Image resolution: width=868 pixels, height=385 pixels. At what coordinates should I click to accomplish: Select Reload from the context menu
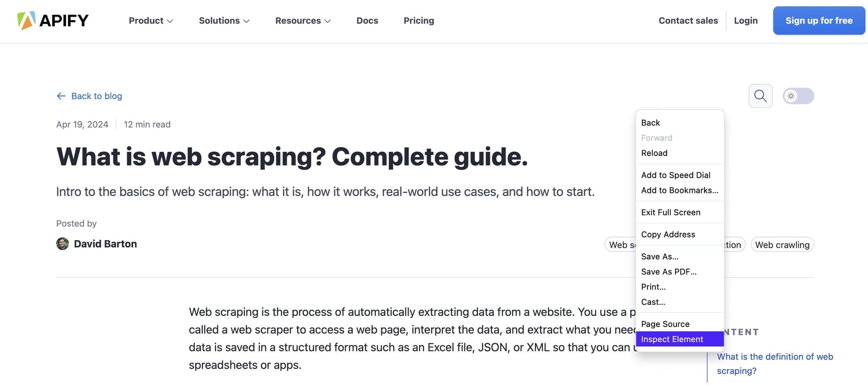680,153
